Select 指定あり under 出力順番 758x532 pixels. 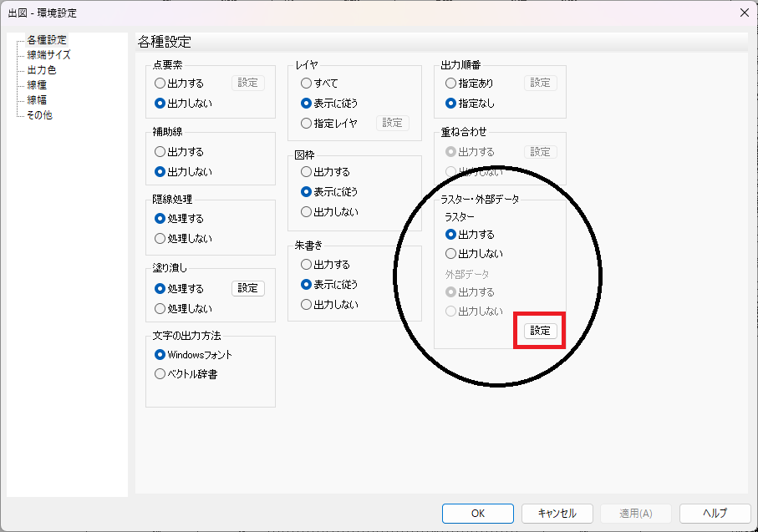450,82
